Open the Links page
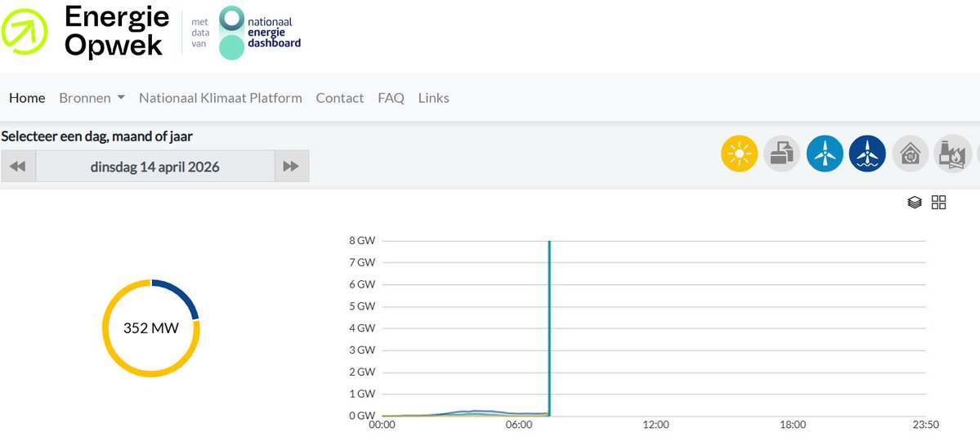This screenshot has width=980, height=446. 434,98
